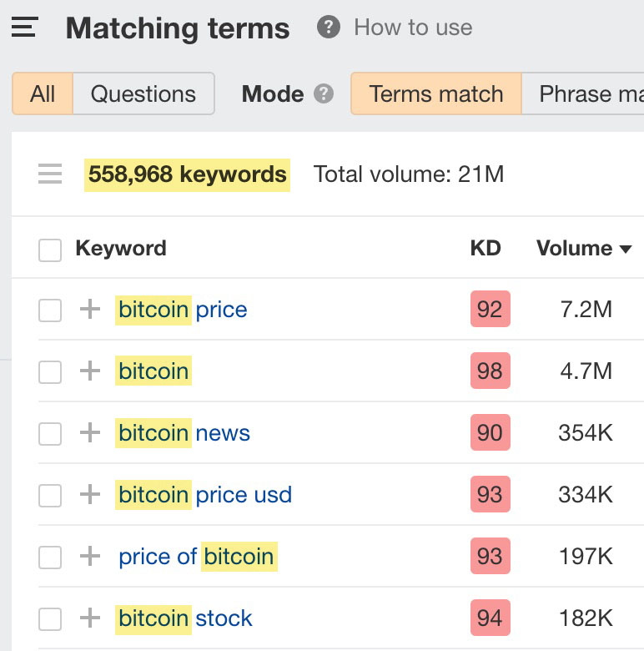Image resolution: width=644 pixels, height=651 pixels.
Task: Select the All filter tab
Action: pos(43,93)
